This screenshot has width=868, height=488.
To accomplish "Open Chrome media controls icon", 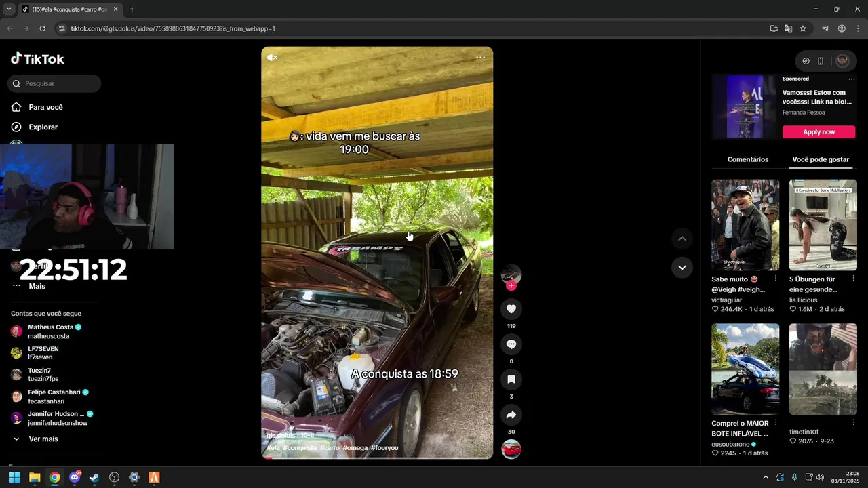I will point(825,28).
